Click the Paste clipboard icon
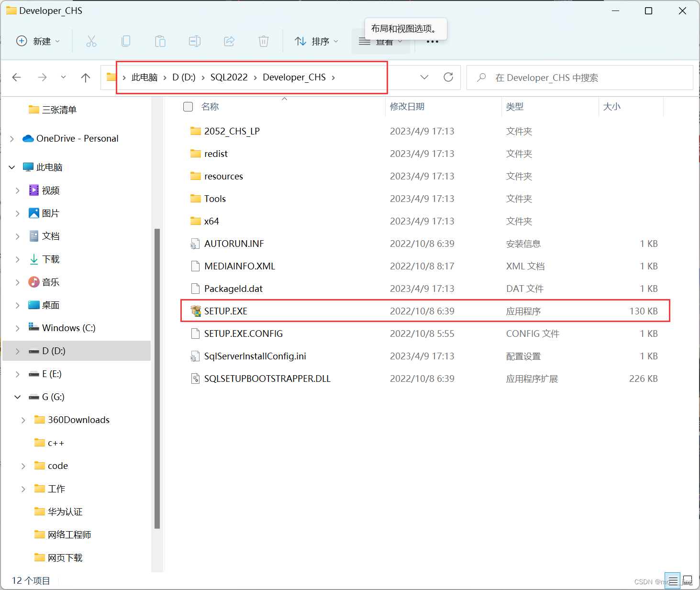 tap(160, 41)
